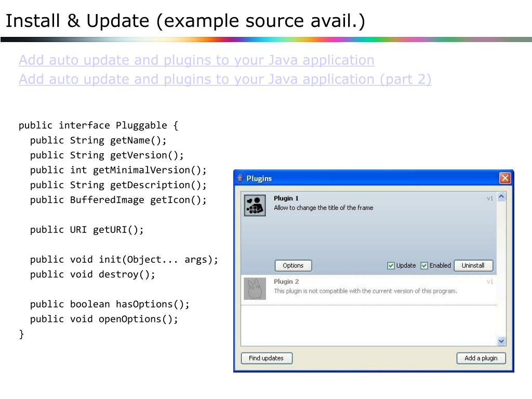This screenshot has width=532, height=399.
Task: Click the scroll down arrow in plugin list
Action: pyautogui.click(x=501, y=341)
